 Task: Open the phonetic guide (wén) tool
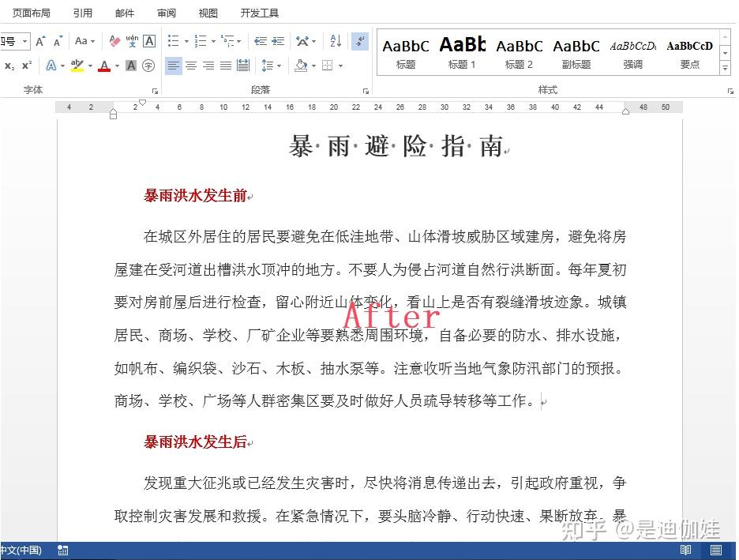(x=132, y=41)
